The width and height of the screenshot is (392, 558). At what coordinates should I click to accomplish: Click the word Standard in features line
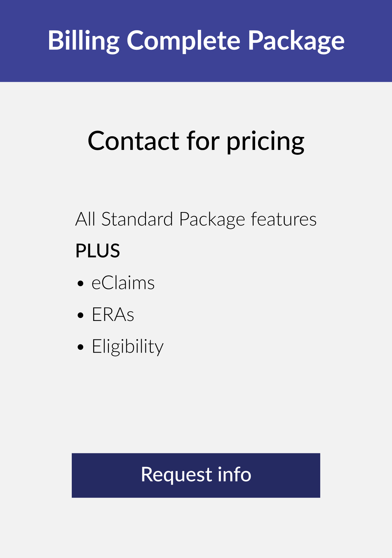point(137,219)
